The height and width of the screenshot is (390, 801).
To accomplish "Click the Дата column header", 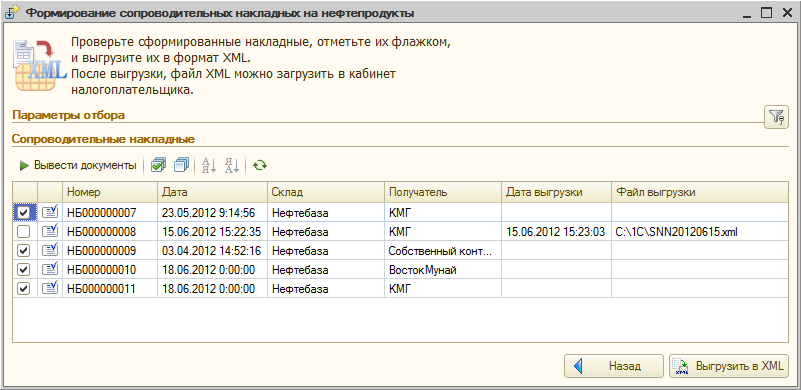I will (x=212, y=192).
